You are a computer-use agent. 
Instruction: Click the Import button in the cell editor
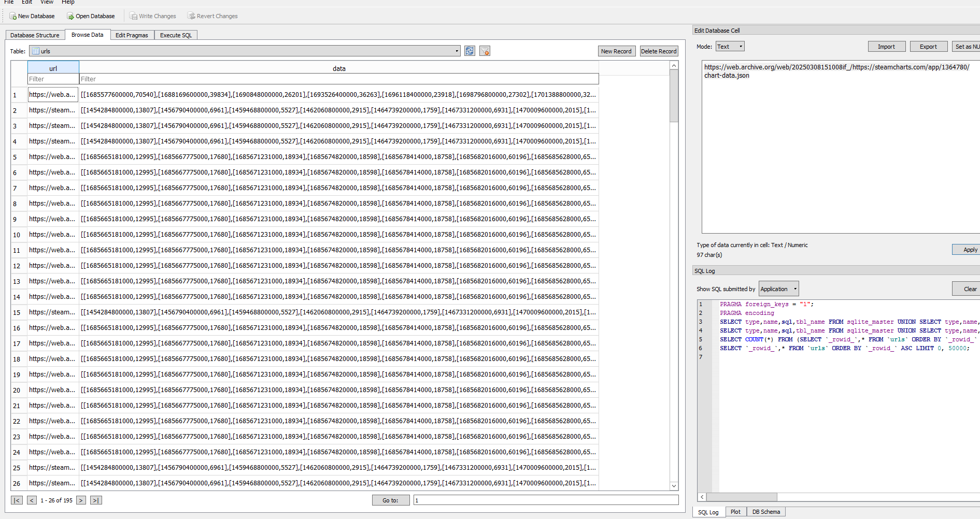[x=887, y=47]
